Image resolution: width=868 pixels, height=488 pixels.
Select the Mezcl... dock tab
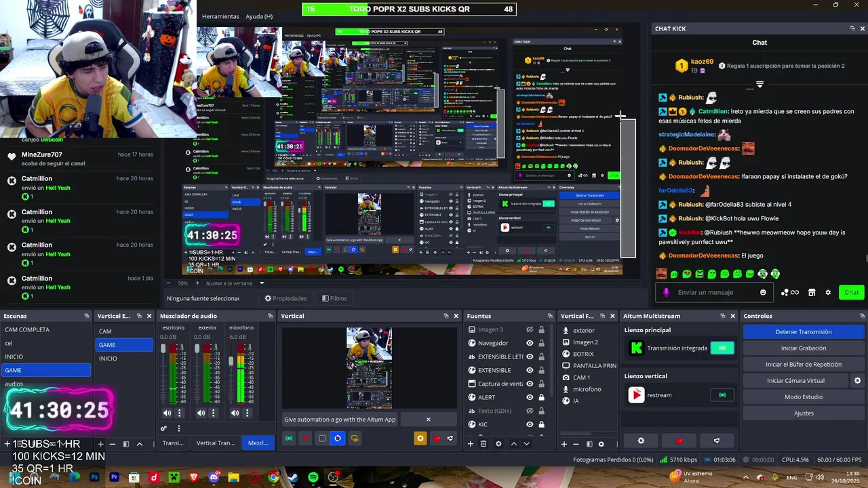(x=258, y=443)
